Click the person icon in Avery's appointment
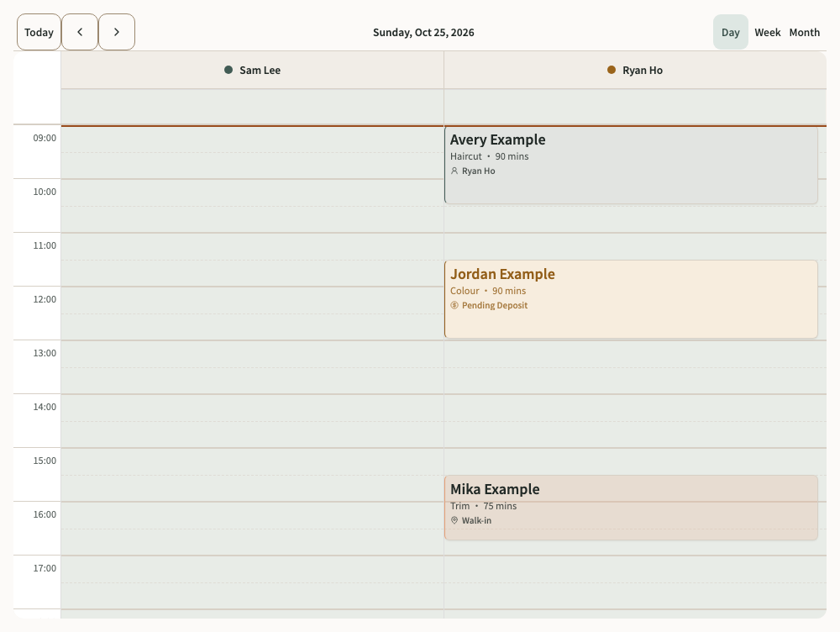Image resolution: width=840 pixels, height=632 pixels. pyautogui.click(x=454, y=171)
